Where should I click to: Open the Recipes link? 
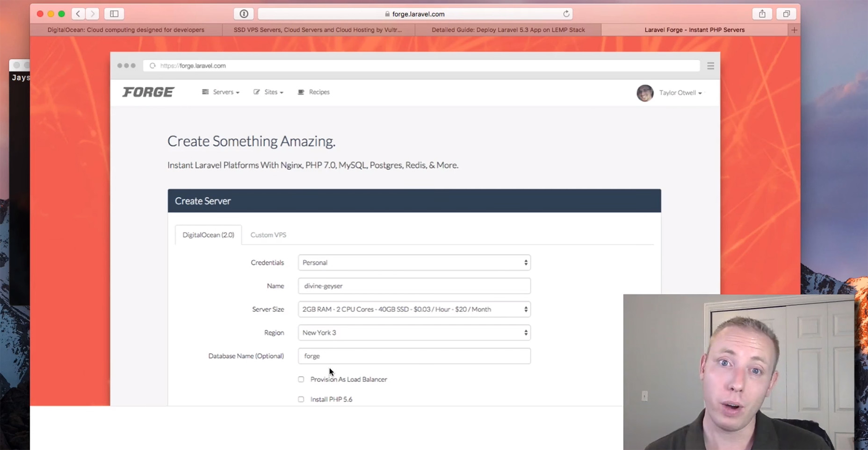point(314,92)
